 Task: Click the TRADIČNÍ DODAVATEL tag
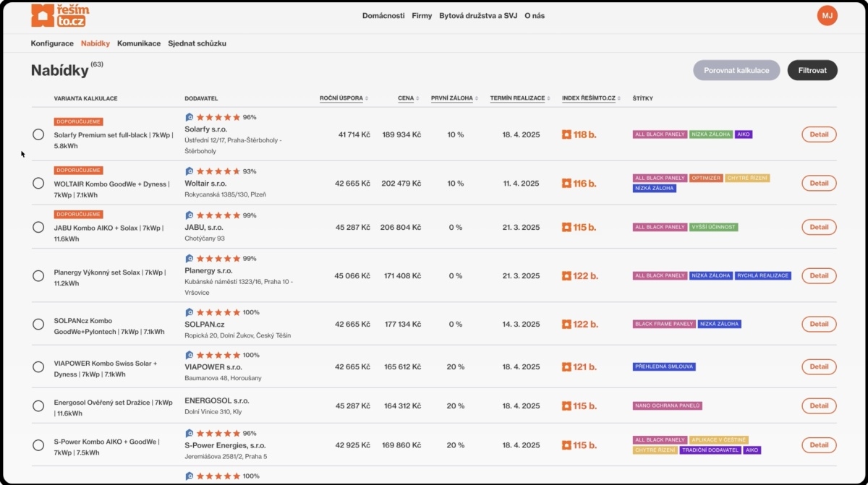tap(710, 450)
